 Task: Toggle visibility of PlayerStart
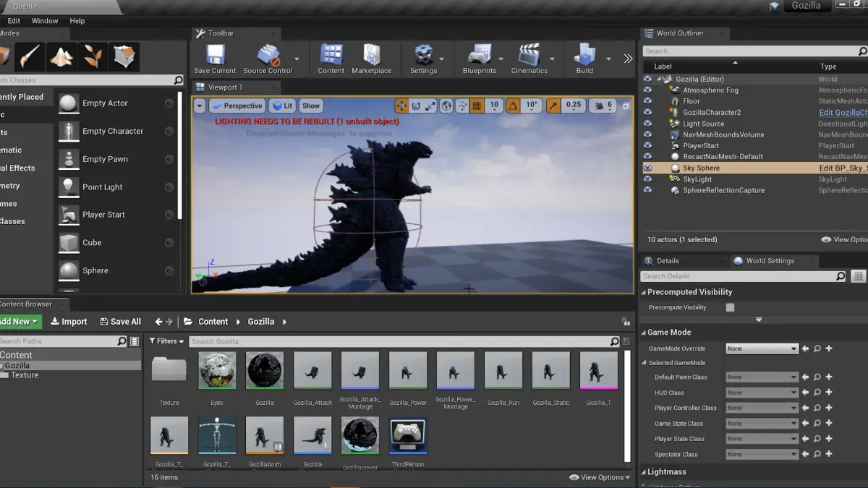pos(647,145)
